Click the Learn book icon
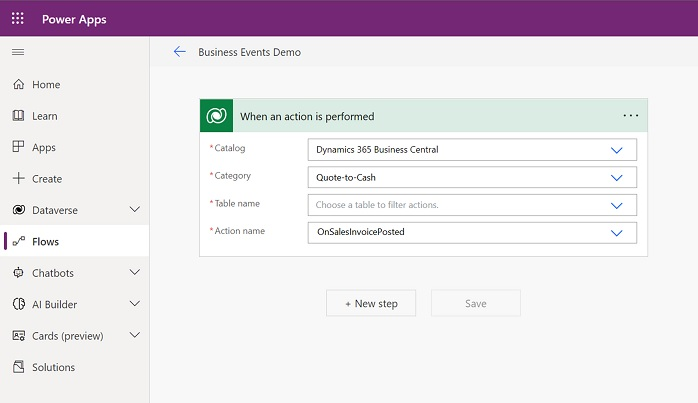Viewport: 698px width, 403px height. coord(18,116)
